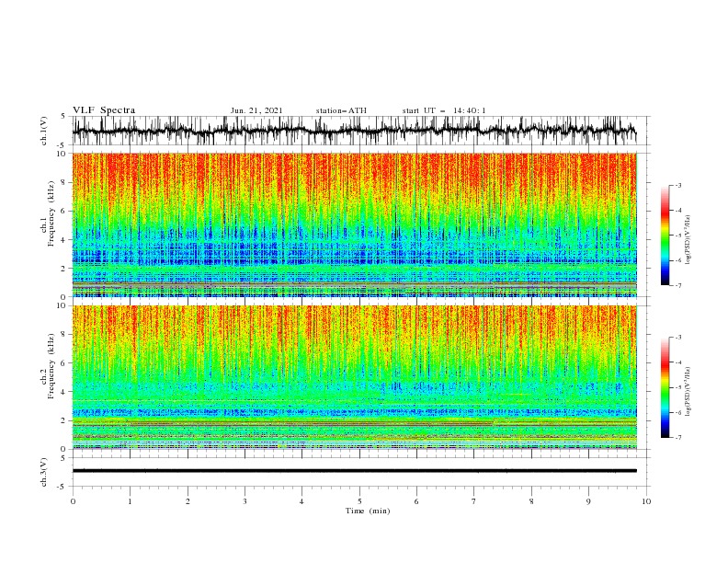Click the ch.1 spectrogram color bar
This screenshot has width=728, height=563.
click(x=665, y=235)
